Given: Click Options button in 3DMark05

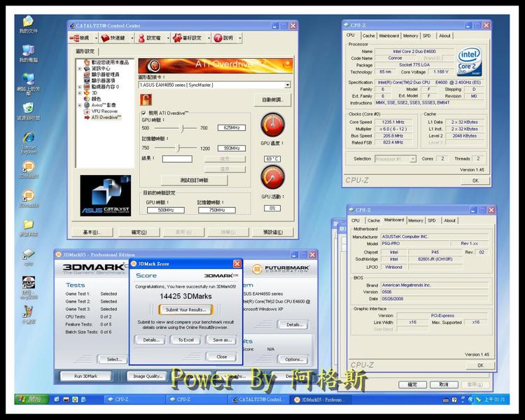Looking at the screenshot, I should click(294, 359).
